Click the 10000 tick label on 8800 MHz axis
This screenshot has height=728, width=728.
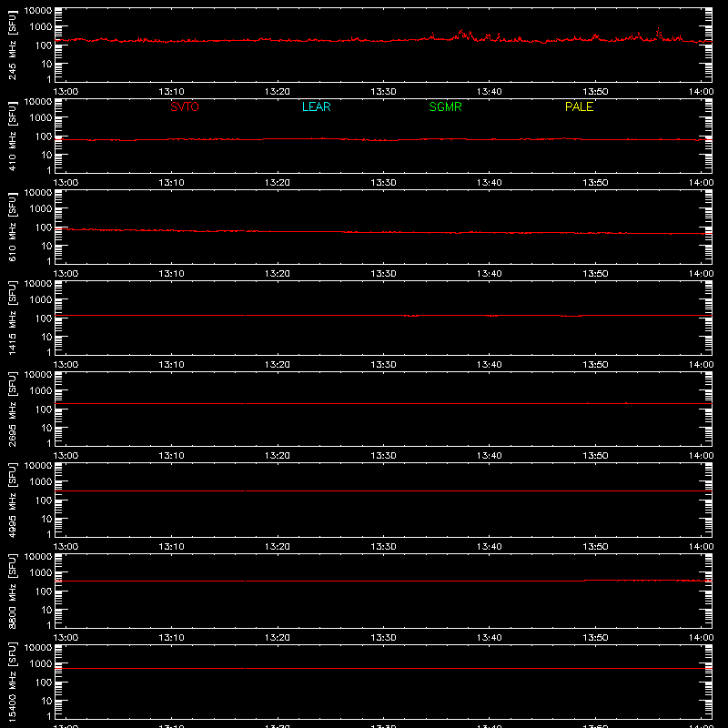click(38, 557)
